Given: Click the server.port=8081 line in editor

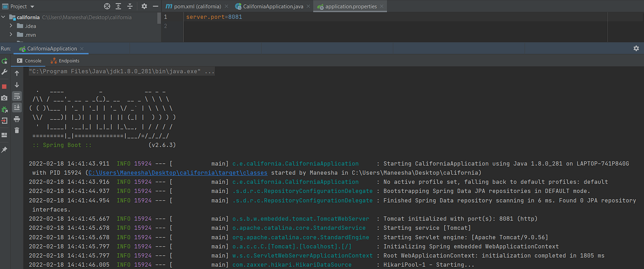Looking at the screenshot, I should point(214,17).
